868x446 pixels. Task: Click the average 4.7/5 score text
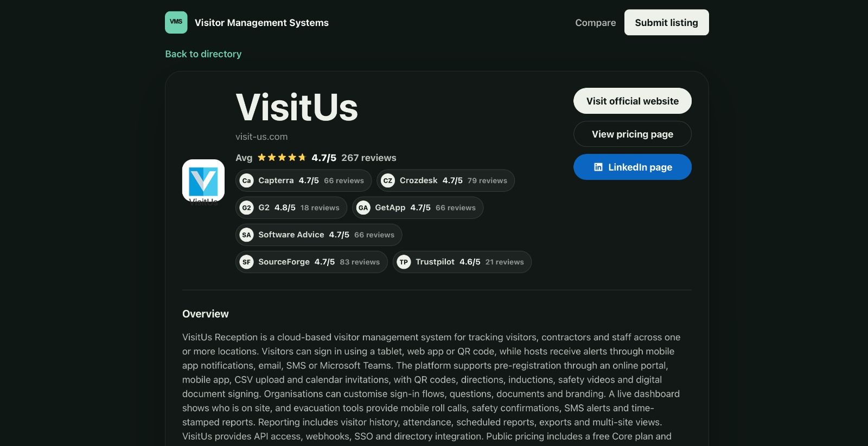tap(324, 158)
